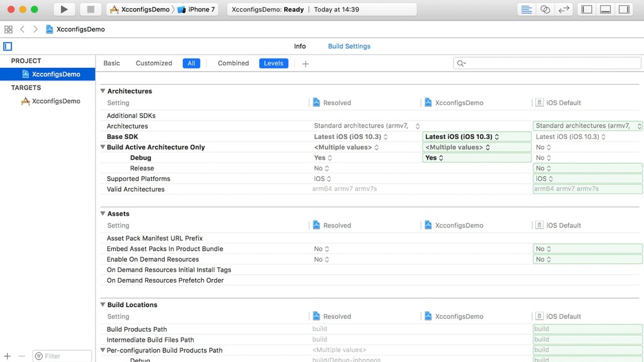This screenshot has width=644, height=362.
Task: Collapse the Architectures section
Action: [x=103, y=90]
